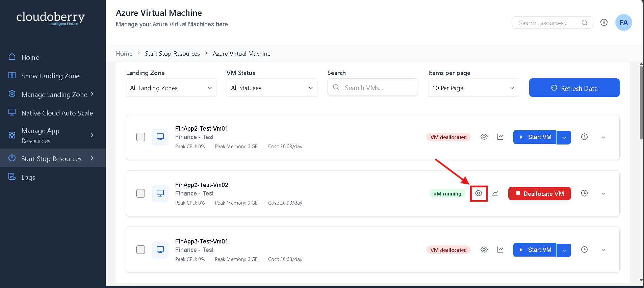View details eye icon for FinApp3-Test-Vm01
Viewport: 644px width, 288px height.
click(x=484, y=250)
